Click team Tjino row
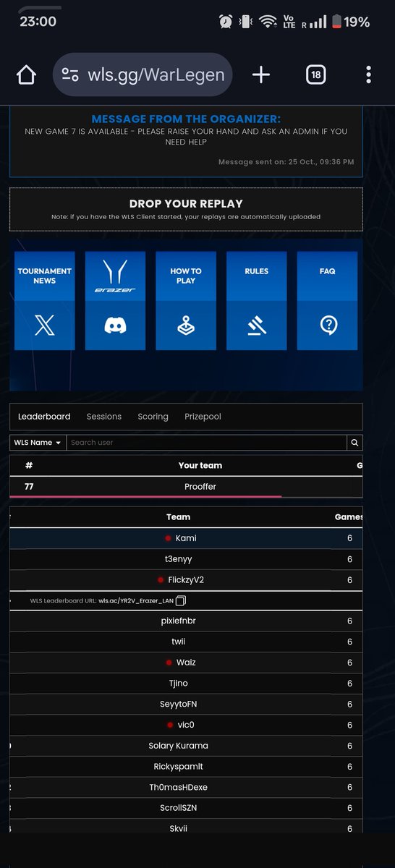Image resolution: width=395 pixels, height=868 pixels. point(186,684)
